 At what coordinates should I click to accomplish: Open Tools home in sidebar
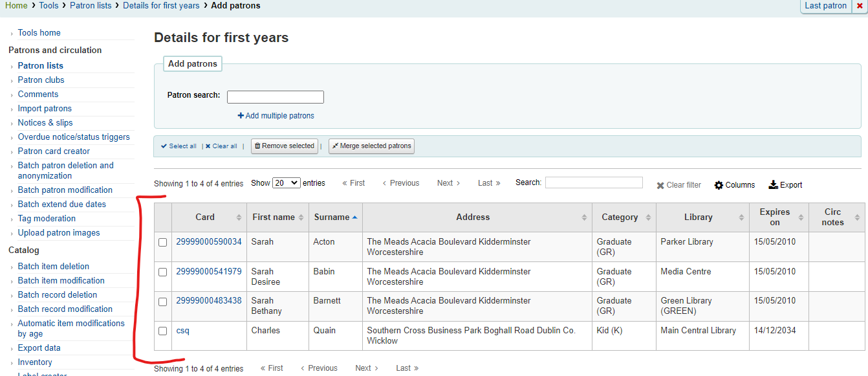[39, 33]
